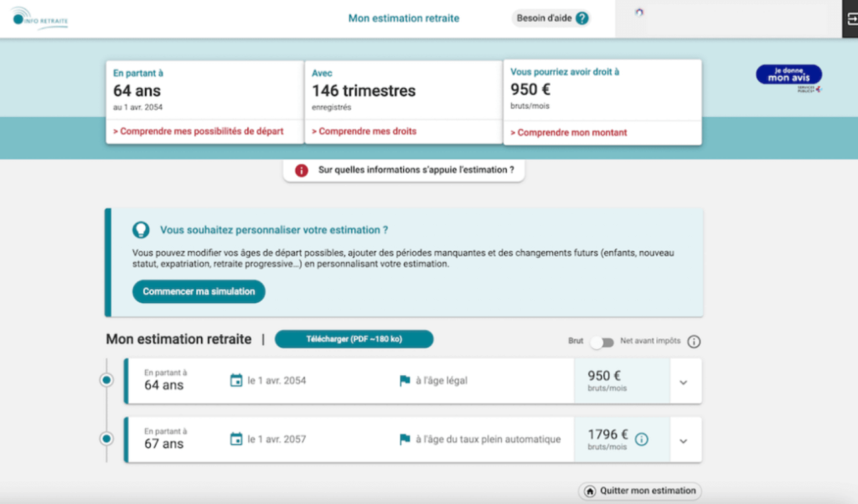Click the Info Retraite logo

39,18
